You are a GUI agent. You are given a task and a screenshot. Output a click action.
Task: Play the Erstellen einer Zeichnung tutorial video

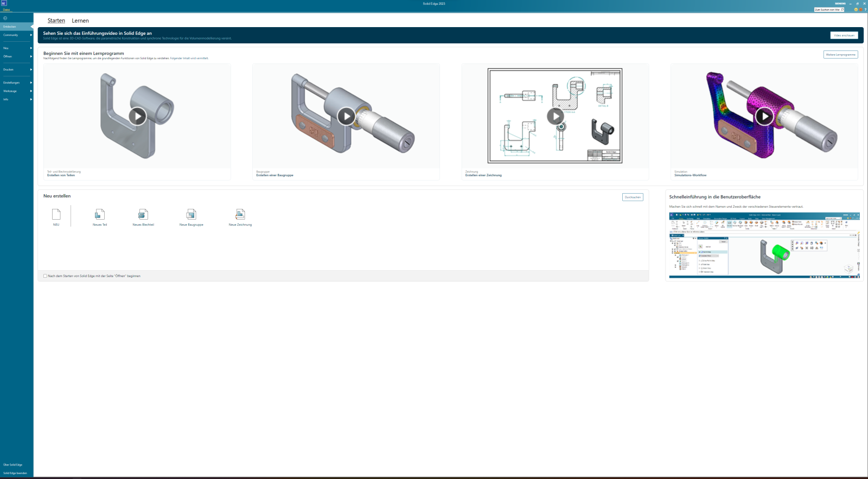555,116
